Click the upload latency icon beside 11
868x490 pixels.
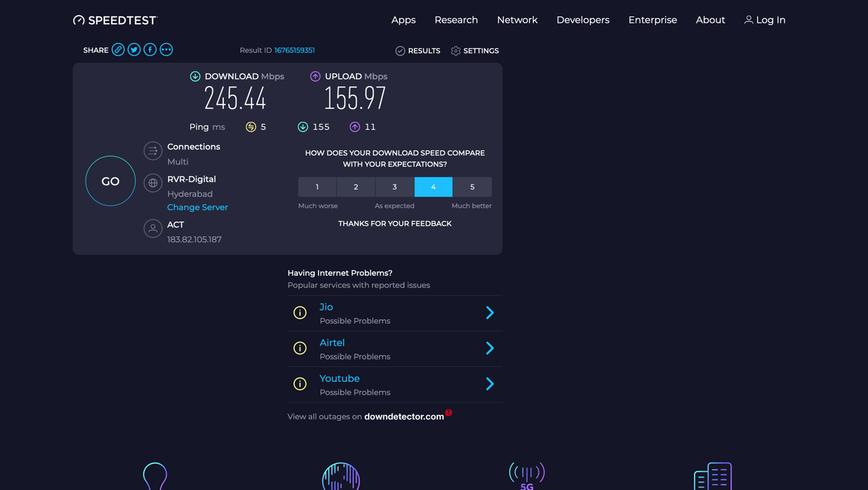pyautogui.click(x=355, y=127)
